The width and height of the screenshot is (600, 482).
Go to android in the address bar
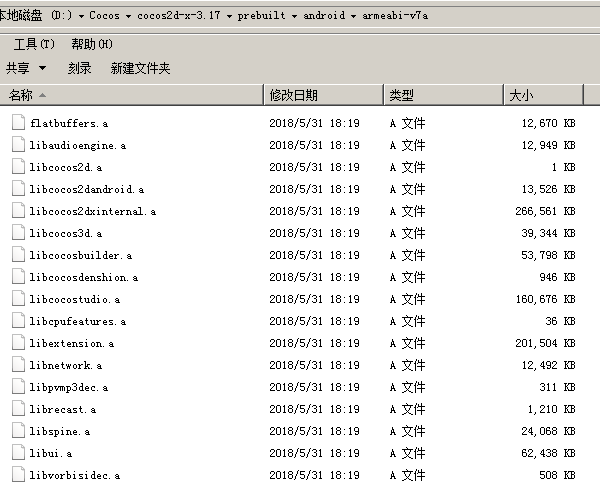(324, 15)
